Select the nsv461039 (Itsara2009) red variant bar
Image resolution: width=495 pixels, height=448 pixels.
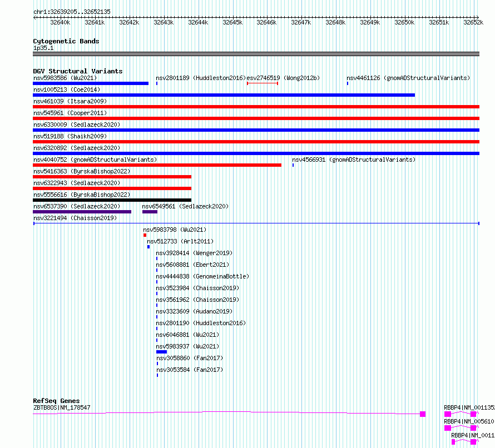point(256,107)
